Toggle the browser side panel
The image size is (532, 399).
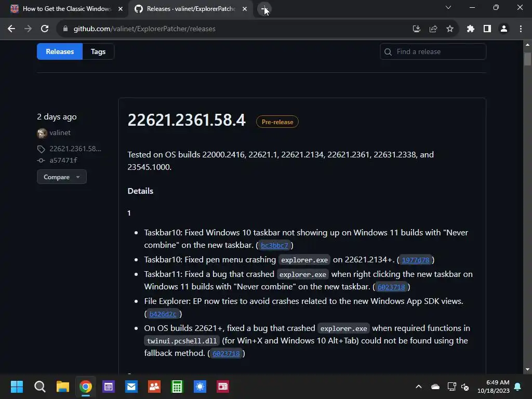coord(487,29)
